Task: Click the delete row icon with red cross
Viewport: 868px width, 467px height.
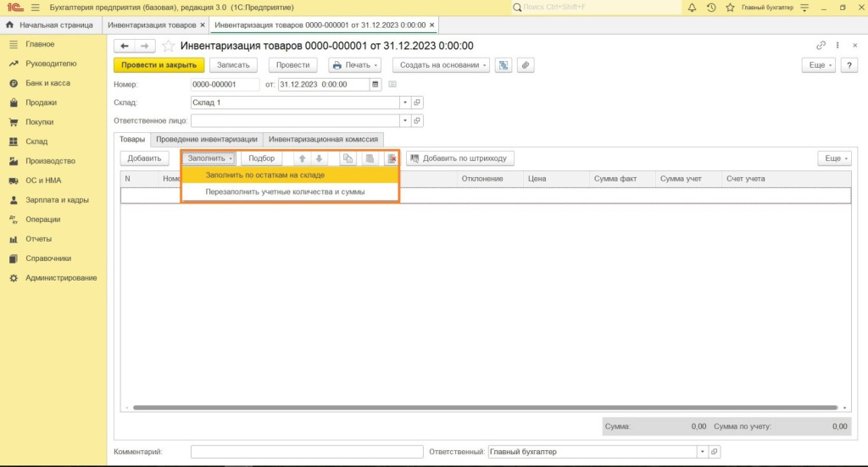Action: 392,158
